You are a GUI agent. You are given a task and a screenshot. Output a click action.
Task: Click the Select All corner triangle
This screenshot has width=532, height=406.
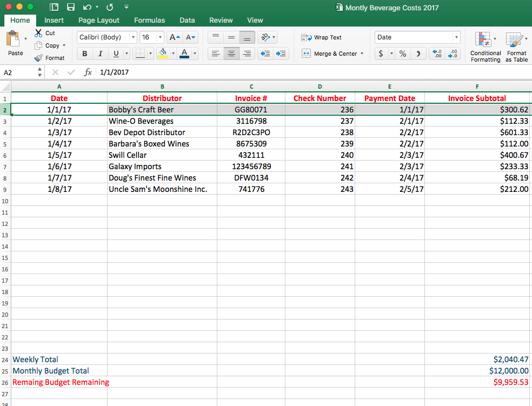6,87
